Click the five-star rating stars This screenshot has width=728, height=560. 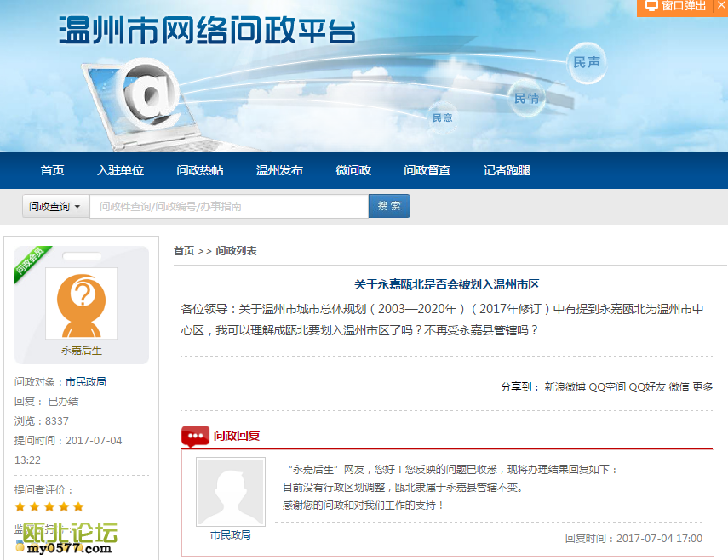[49, 507]
